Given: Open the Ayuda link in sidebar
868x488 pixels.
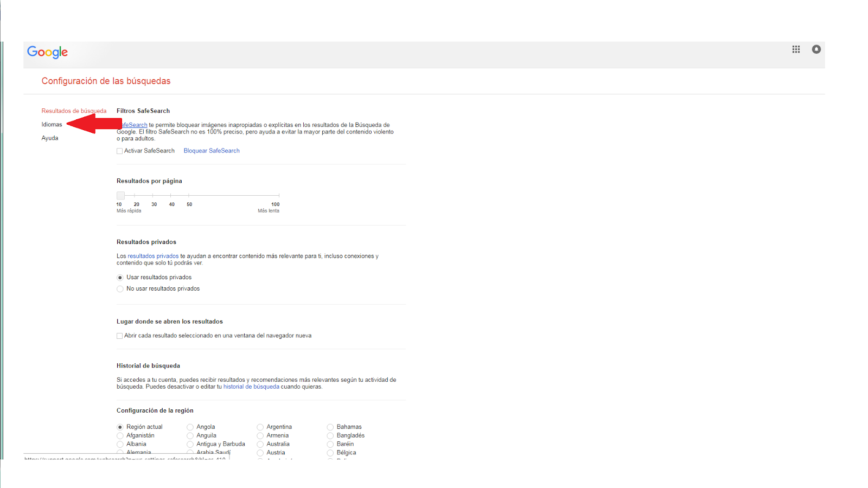Looking at the screenshot, I should pos(50,138).
